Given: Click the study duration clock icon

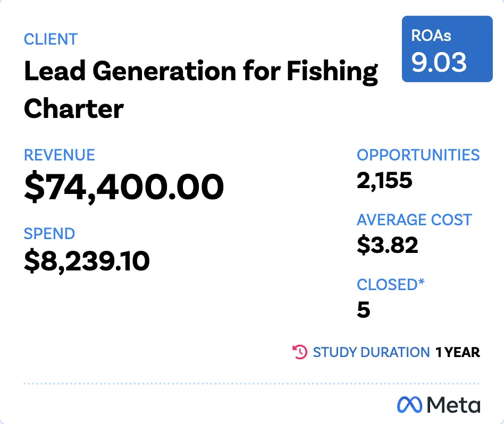Looking at the screenshot, I should (x=300, y=352).
